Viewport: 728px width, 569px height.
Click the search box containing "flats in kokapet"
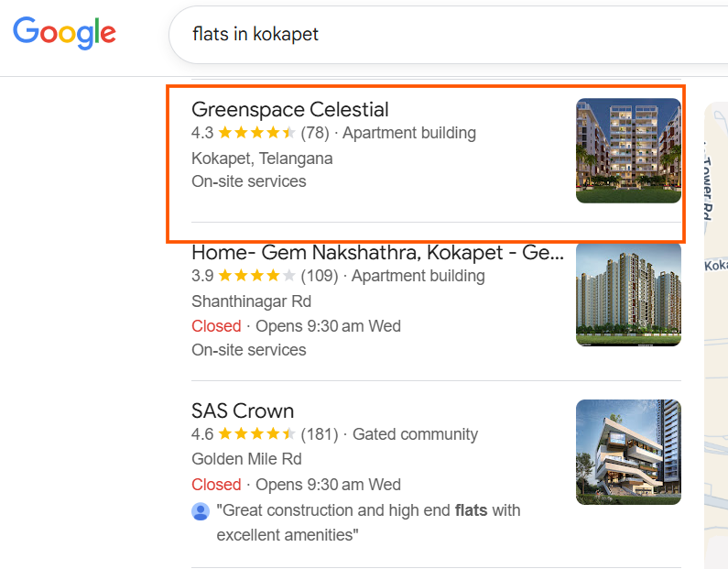[x=440, y=35]
